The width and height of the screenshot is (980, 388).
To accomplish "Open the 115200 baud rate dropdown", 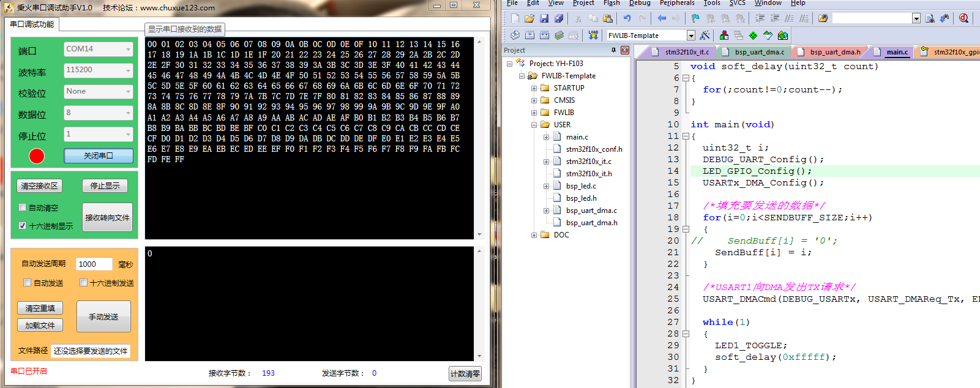I will pyautogui.click(x=98, y=70).
